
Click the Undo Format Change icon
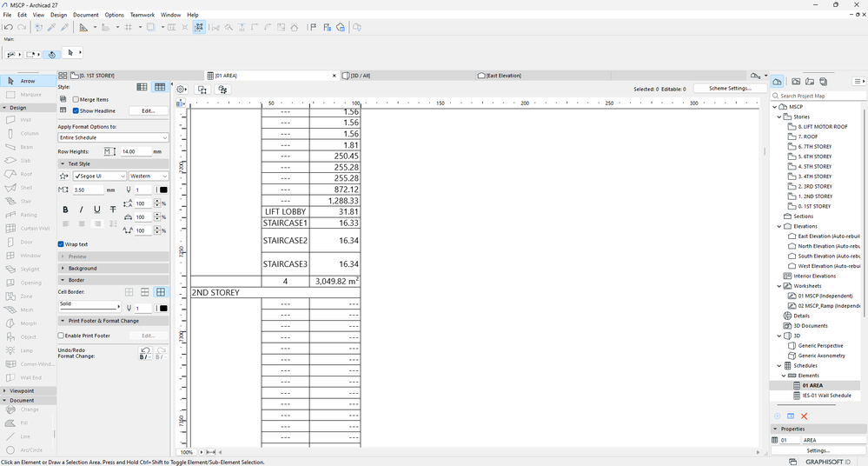tap(145, 354)
